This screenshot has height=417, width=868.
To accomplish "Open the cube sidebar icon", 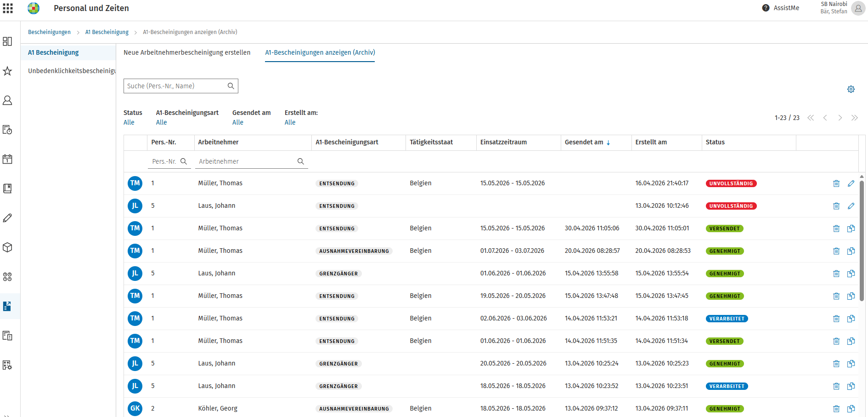I will pyautogui.click(x=7, y=247).
